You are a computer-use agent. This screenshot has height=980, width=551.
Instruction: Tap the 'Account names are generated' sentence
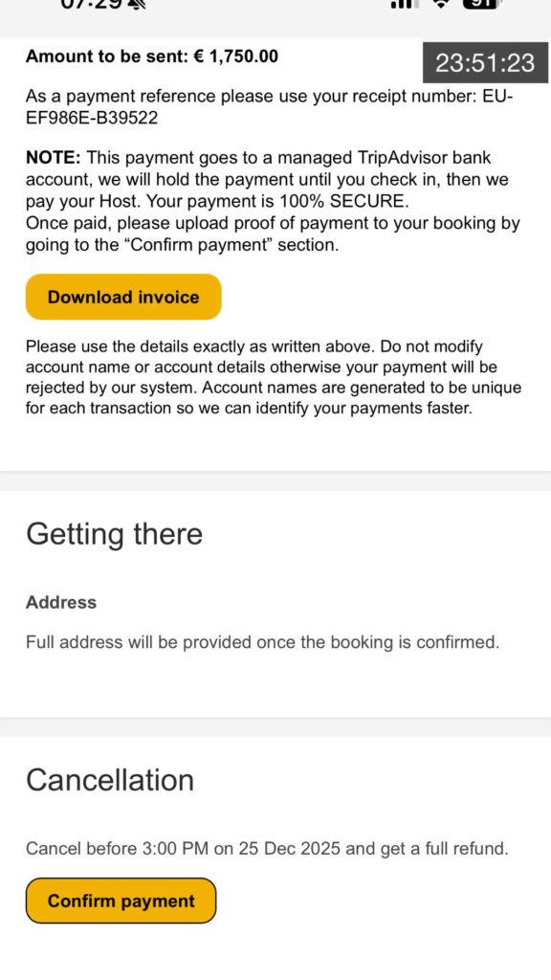[x=274, y=398]
